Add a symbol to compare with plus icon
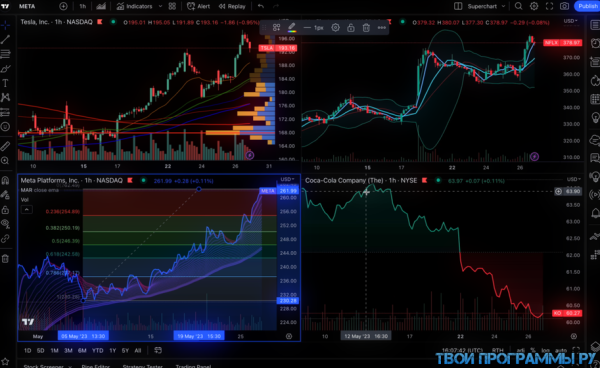The width and height of the screenshot is (600, 368). [63, 6]
